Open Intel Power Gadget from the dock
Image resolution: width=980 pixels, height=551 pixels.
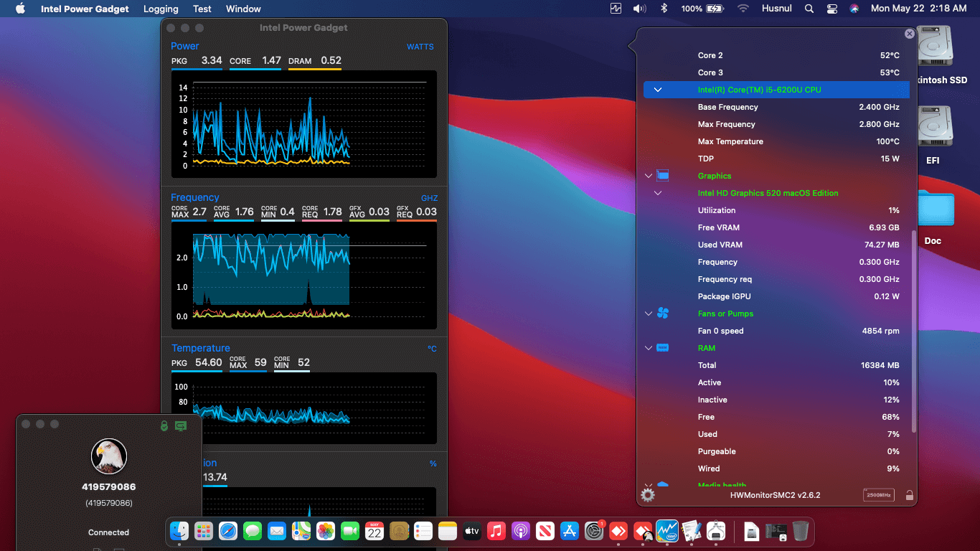[666, 531]
